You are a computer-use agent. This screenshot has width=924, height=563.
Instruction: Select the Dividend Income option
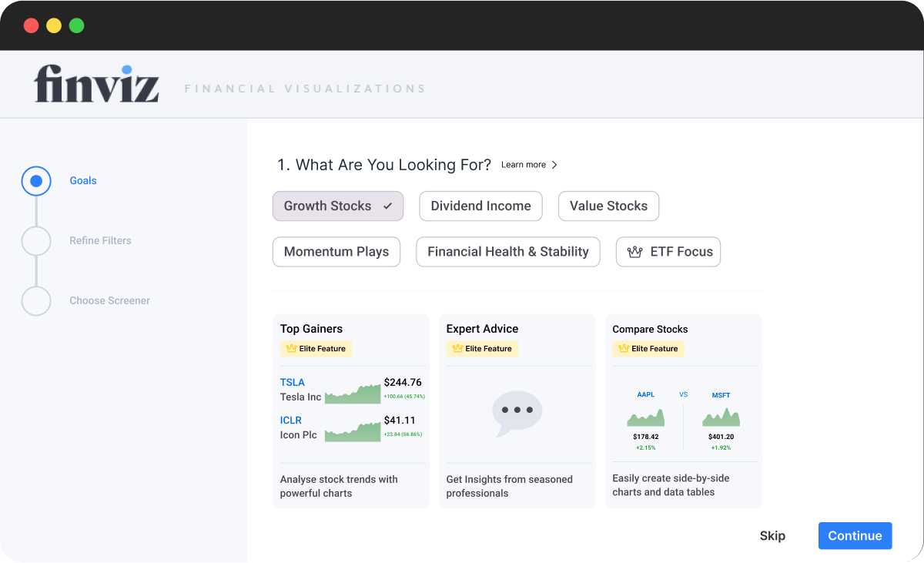coord(480,206)
